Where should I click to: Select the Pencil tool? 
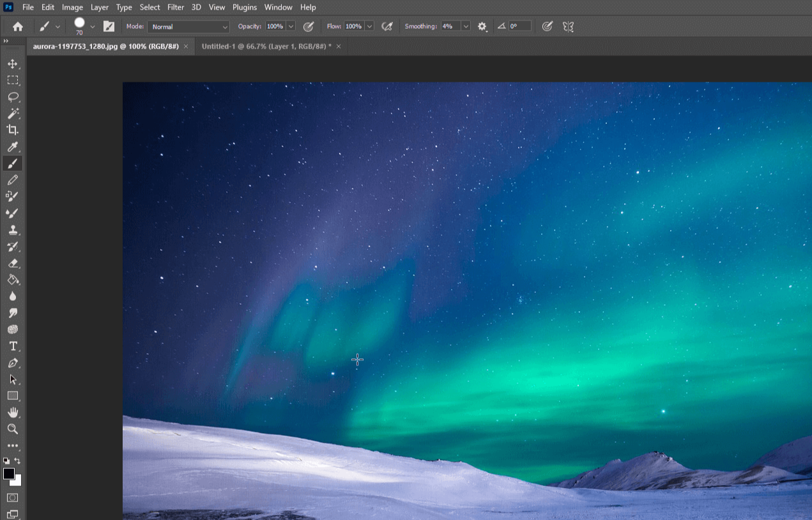[x=13, y=180]
